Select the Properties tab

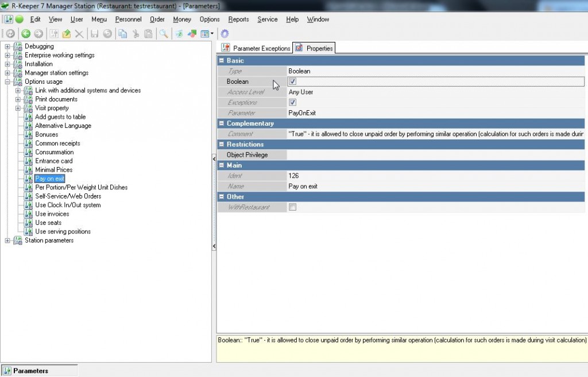click(x=314, y=48)
